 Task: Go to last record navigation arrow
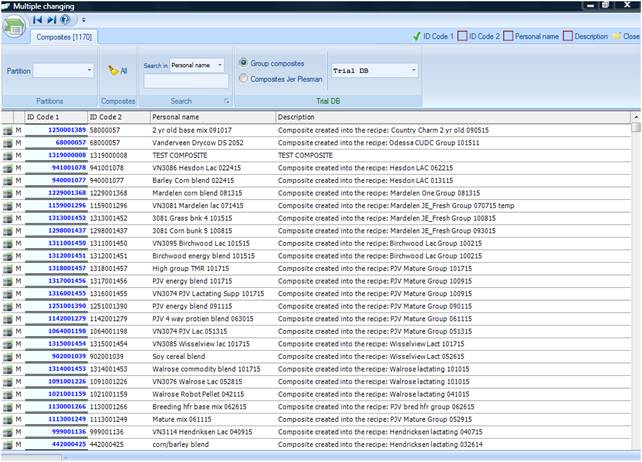52,19
